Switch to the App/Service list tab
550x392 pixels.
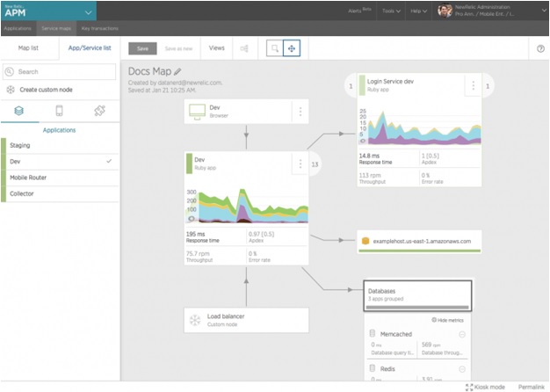[90, 48]
